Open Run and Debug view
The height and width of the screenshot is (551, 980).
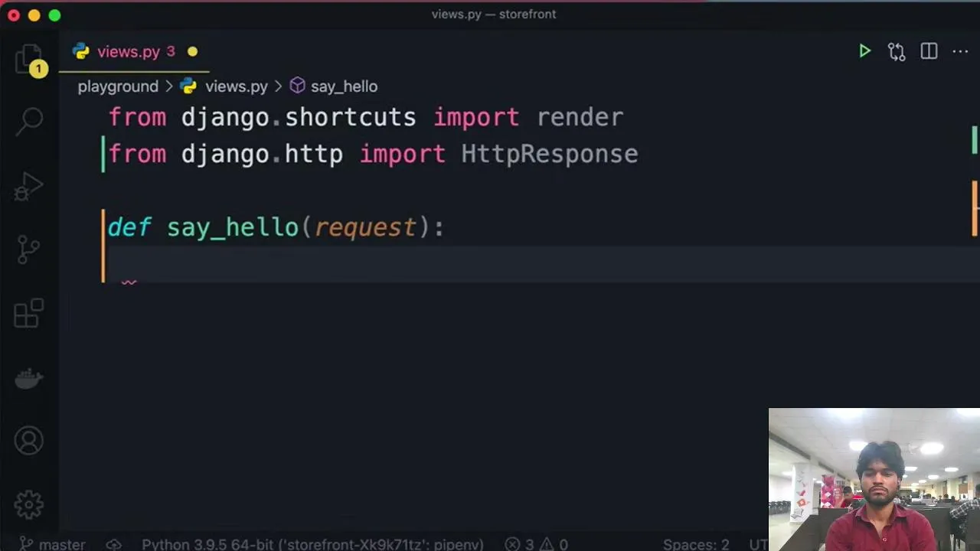tap(29, 186)
